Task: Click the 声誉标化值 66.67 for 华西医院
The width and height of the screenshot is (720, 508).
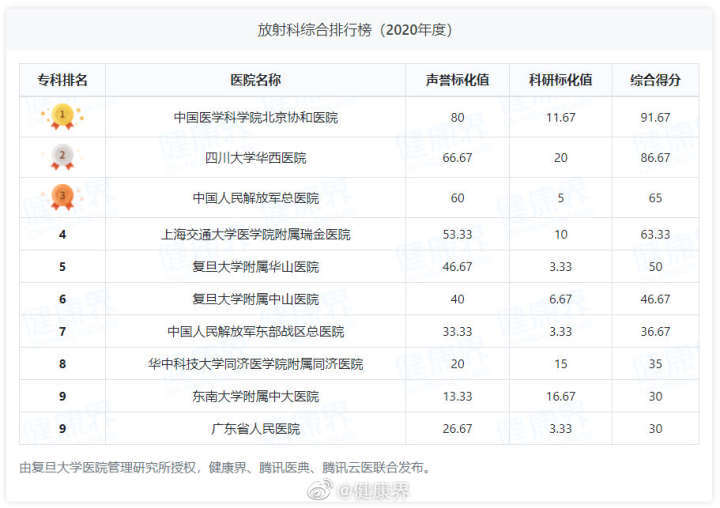Action: pyautogui.click(x=457, y=158)
